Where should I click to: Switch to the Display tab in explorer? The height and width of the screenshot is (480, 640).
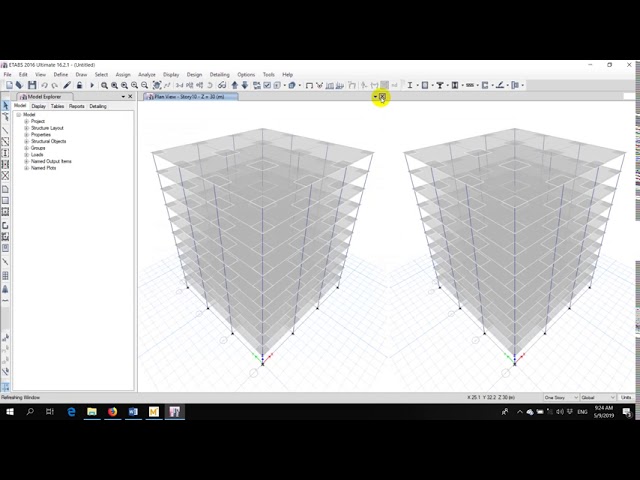[x=38, y=106]
